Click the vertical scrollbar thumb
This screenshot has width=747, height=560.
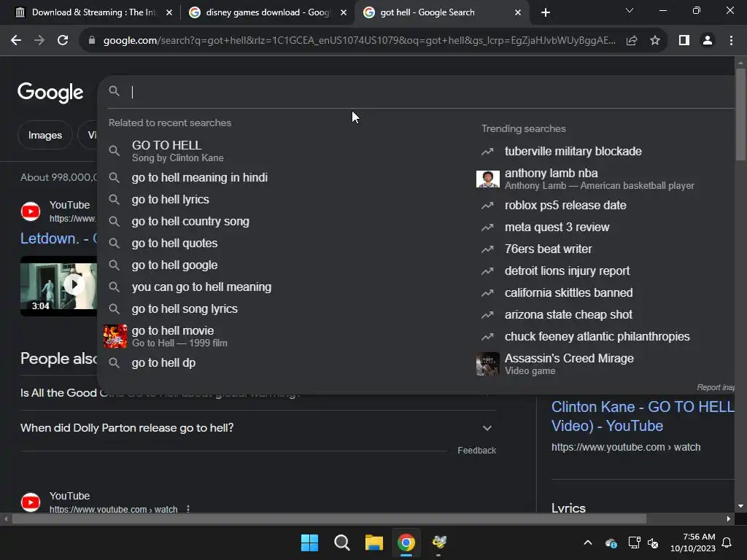pyautogui.click(x=740, y=114)
